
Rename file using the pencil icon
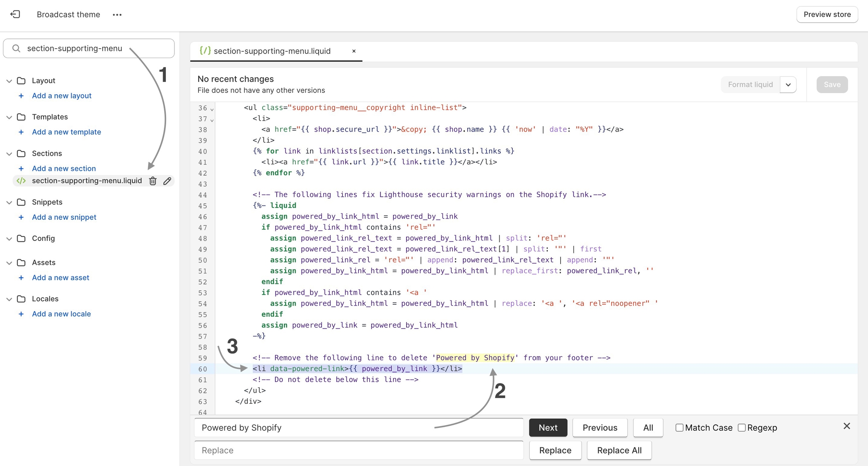pos(167,181)
